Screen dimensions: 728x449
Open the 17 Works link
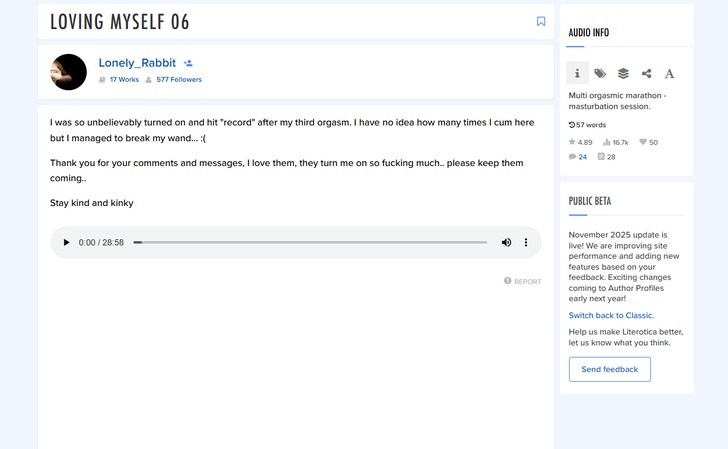point(124,79)
